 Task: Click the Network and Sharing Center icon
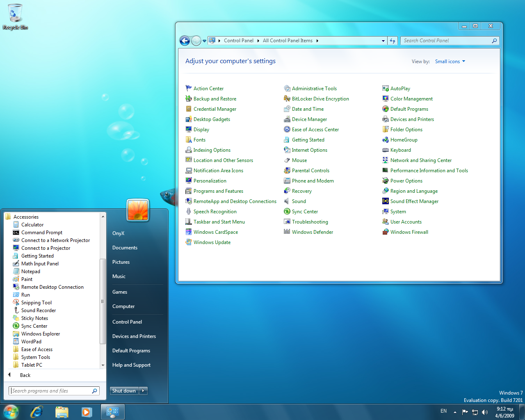click(386, 160)
